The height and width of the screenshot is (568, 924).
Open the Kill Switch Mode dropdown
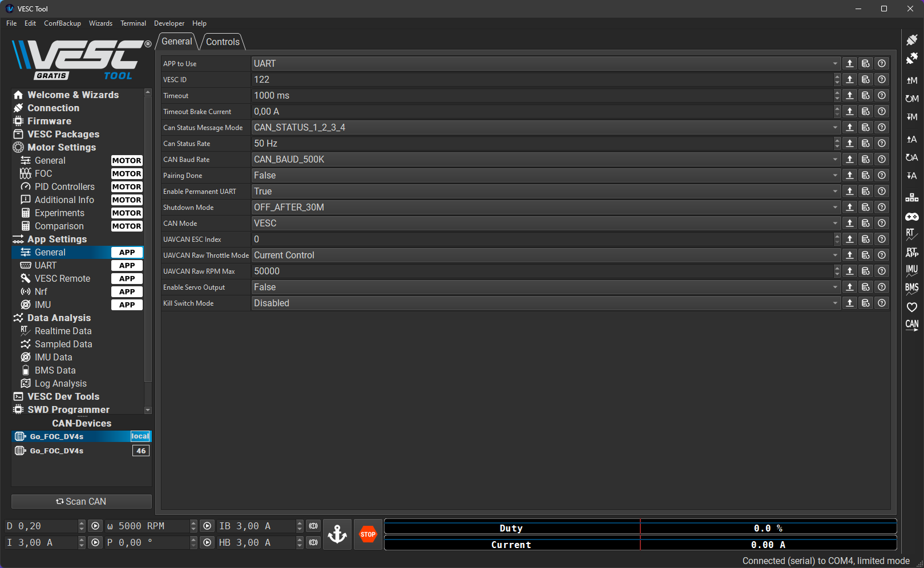click(546, 303)
